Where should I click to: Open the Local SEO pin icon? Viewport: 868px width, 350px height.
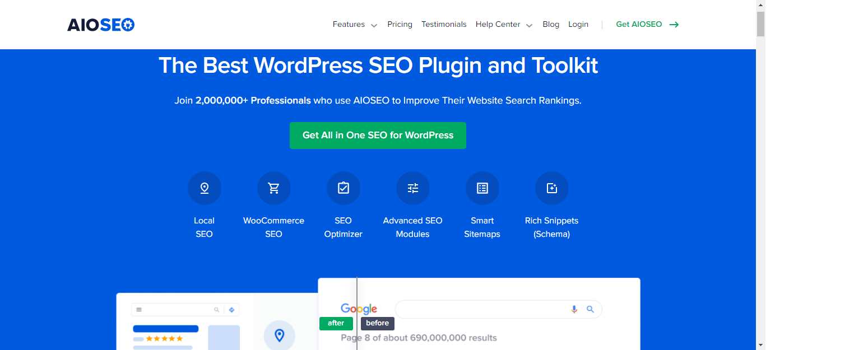pyautogui.click(x=205, y=188)
